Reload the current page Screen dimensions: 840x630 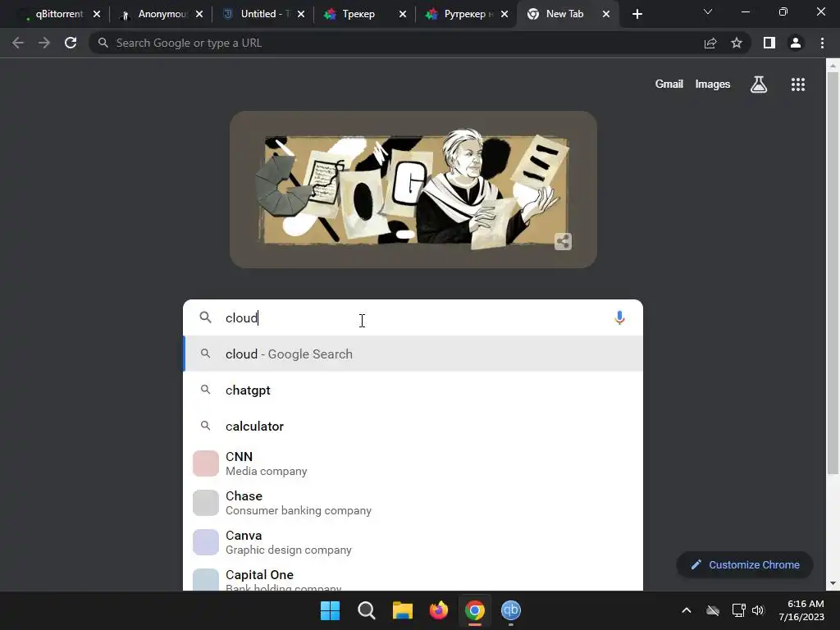point(71,43)
